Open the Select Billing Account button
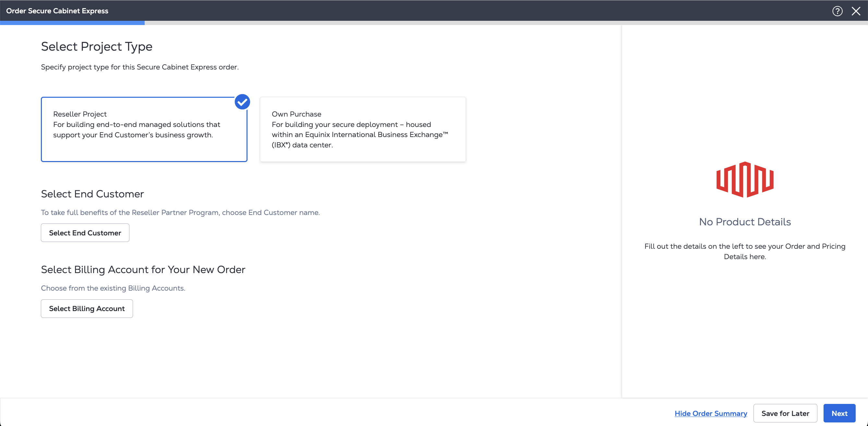Viewport: 868px width, 426px height. 87,308
